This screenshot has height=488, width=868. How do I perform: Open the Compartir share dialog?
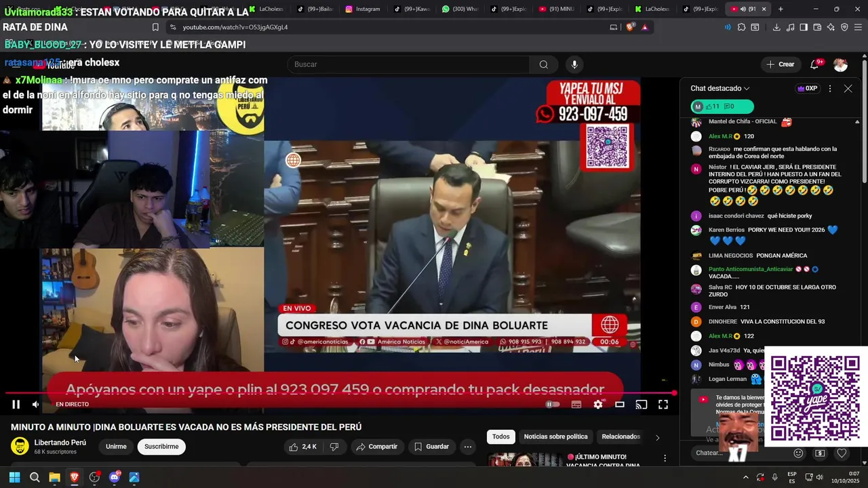pos(376,447)
